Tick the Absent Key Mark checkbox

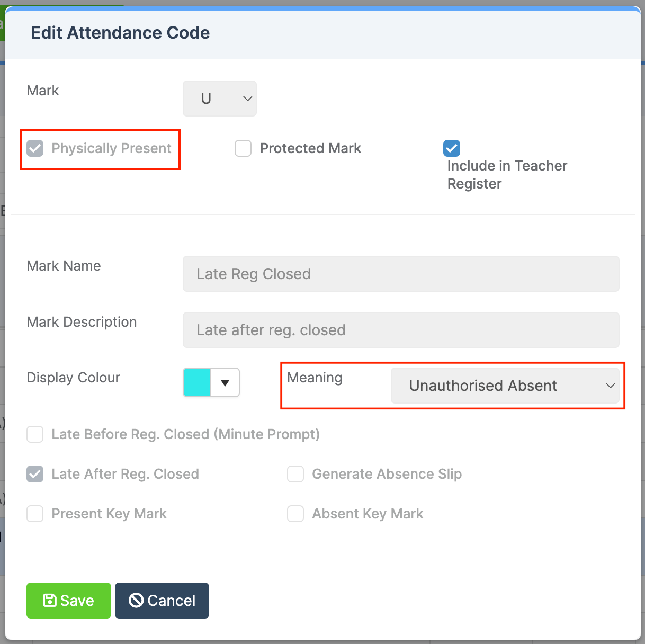click(x=295, y=514)
